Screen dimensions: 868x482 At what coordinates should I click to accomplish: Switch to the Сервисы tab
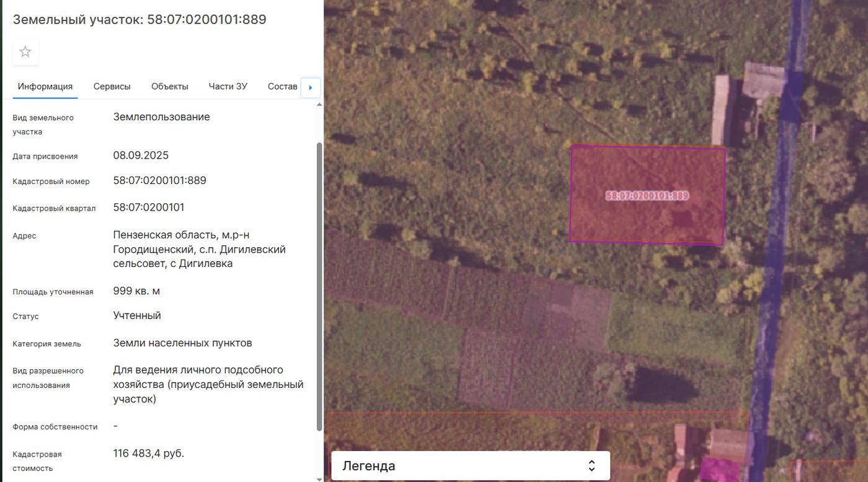pos(112,87)
